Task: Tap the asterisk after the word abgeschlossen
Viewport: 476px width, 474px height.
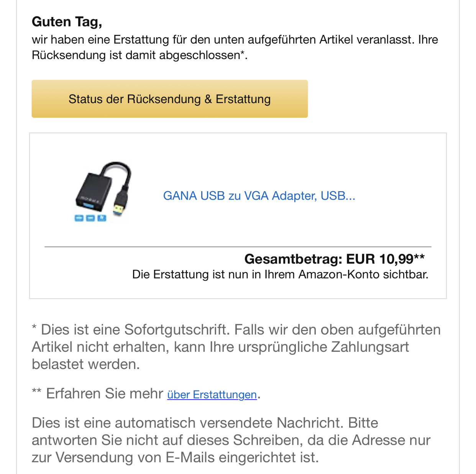Action: [242, 53]
